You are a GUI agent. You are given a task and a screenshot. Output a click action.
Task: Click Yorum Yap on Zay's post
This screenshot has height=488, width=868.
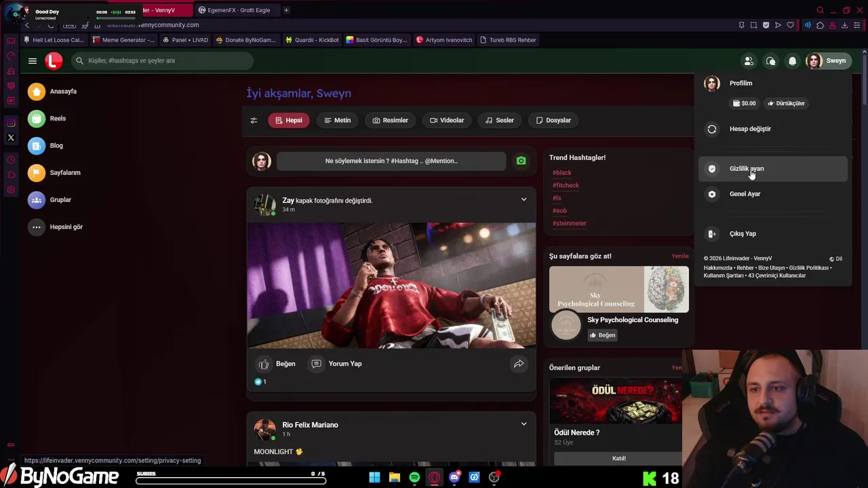(336, 364)
